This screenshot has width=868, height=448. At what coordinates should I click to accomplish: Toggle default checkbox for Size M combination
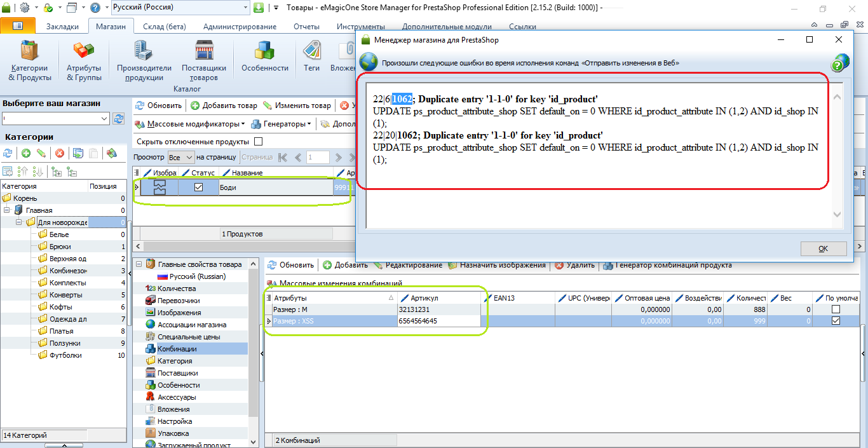click(x=836, y=309)
